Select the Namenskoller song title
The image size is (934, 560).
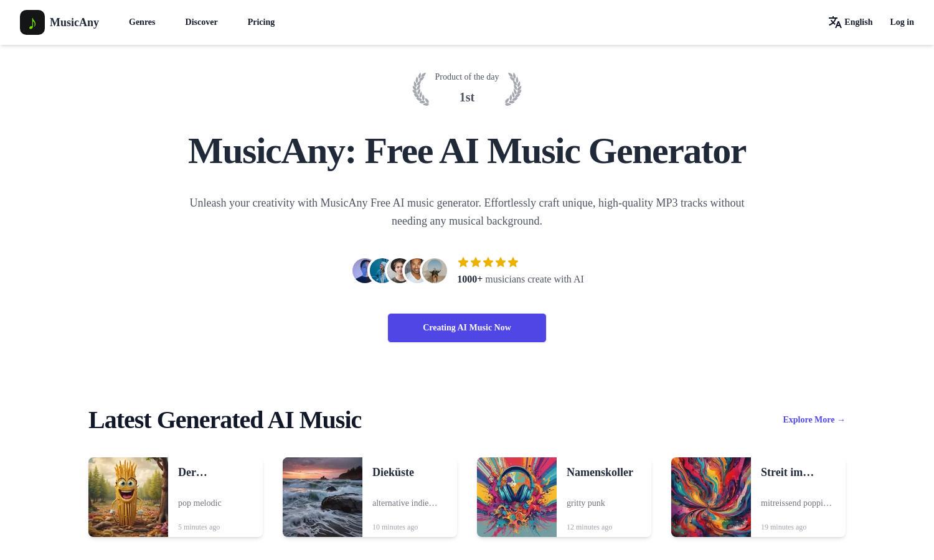[x=600, y=472]
